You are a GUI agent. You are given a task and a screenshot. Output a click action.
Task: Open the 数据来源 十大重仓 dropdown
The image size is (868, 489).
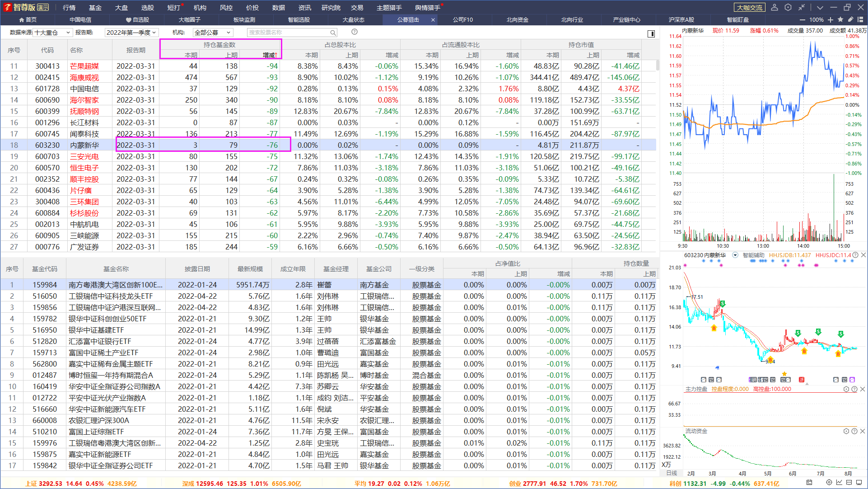[53, 33]
